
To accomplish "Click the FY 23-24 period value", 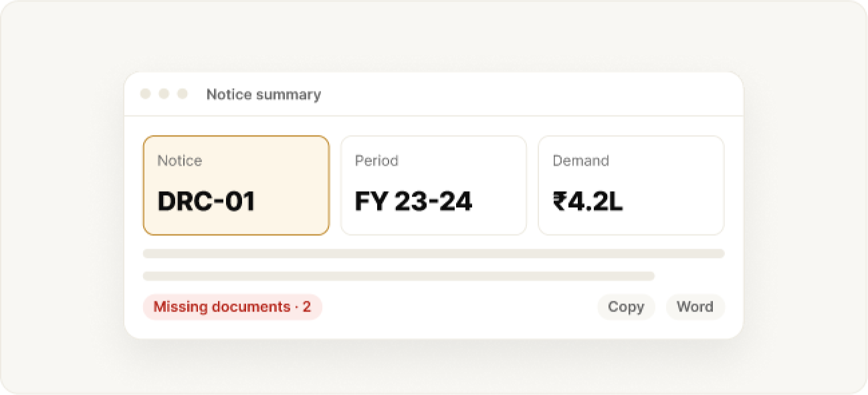I will pos(413,201).
